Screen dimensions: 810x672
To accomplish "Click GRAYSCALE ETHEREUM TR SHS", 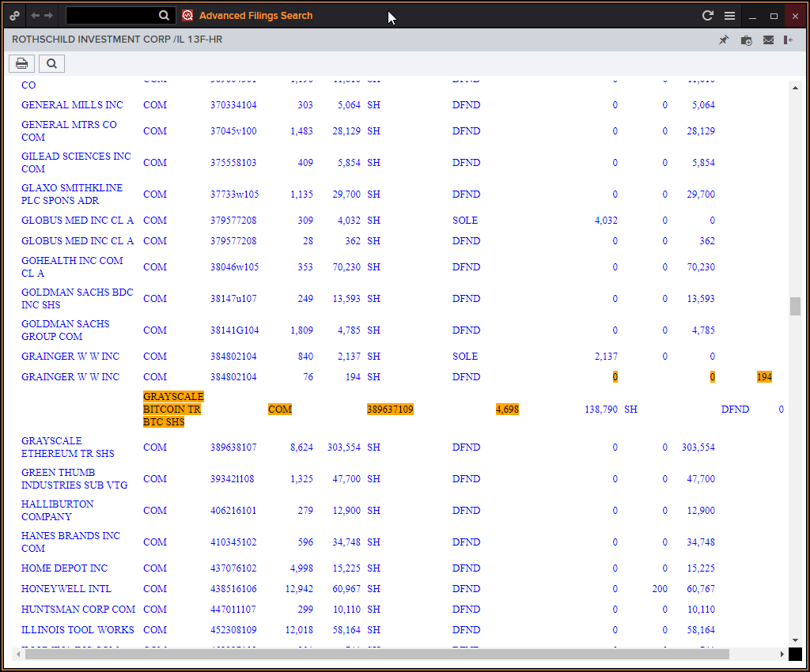I will (x=68, y=447).
